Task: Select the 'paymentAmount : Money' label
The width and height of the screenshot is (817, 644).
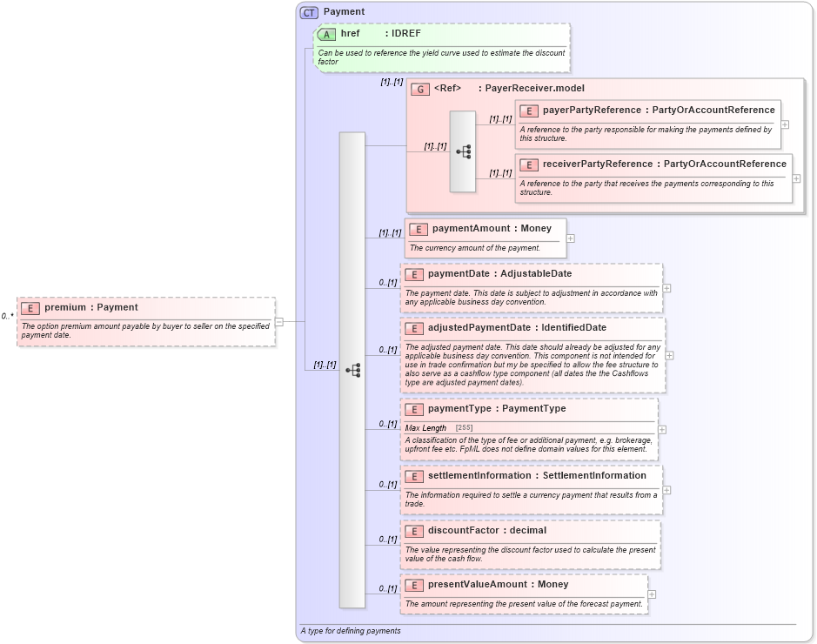Action: (x=492, y=228)
